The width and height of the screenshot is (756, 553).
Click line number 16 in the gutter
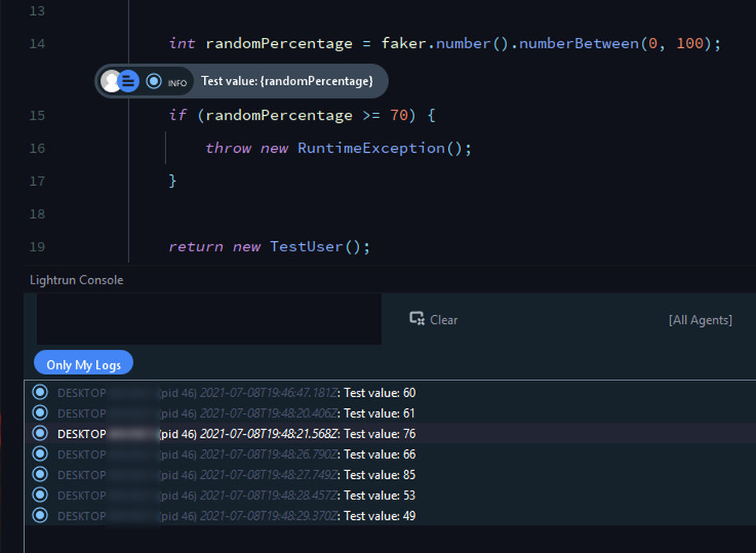click(37, 148)
